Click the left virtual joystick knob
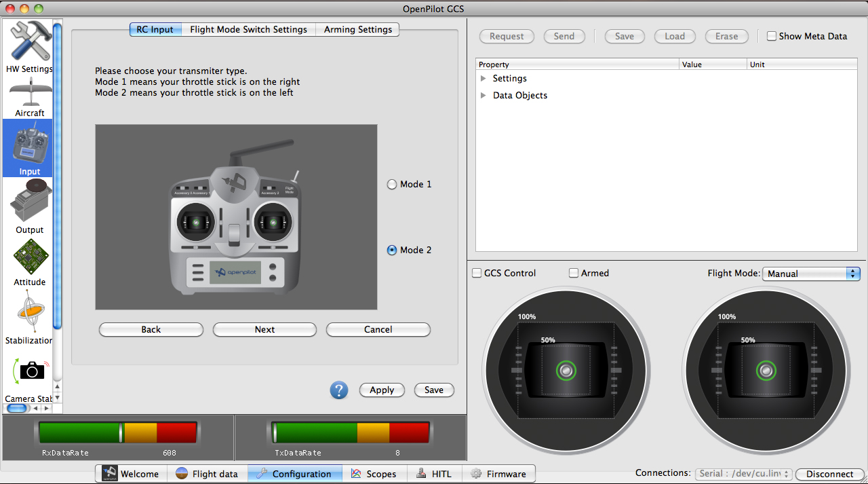868x484 pixels. (x=566, y=371)
